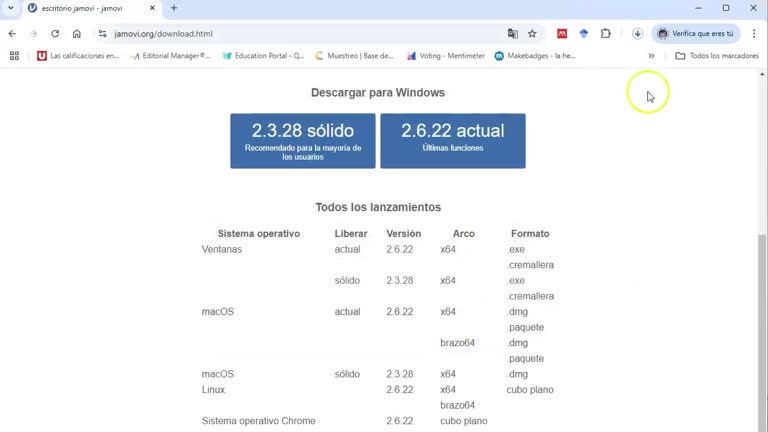Click the Todos los lanzamientos heading
Screen dimensions: 768x432
[x=378, y=207]
